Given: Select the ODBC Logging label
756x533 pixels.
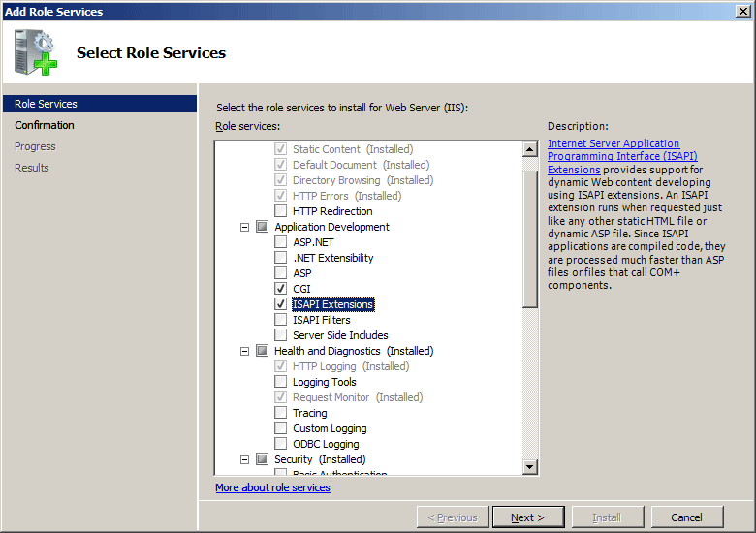Looking at the screenshot, I should click(x=326, y=444).
